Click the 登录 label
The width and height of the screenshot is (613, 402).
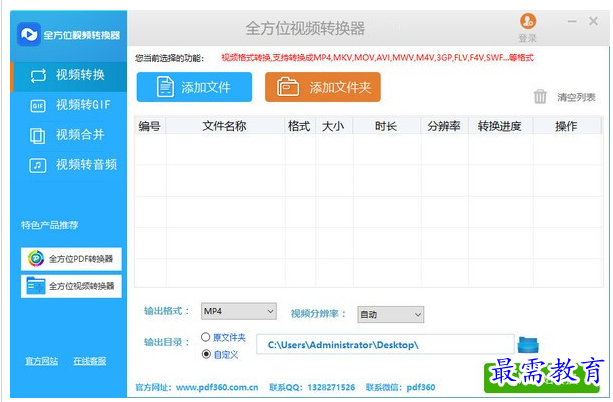tap(527, 38)
